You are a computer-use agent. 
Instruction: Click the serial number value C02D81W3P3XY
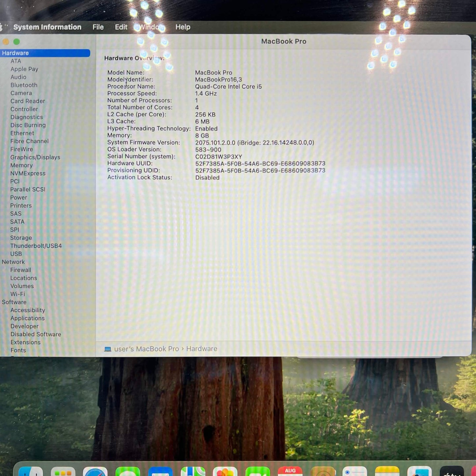point(219,157)
